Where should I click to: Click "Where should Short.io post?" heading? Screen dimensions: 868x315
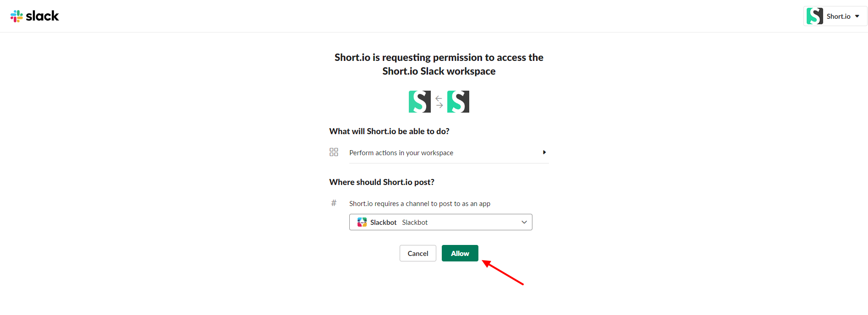(382, 182)
